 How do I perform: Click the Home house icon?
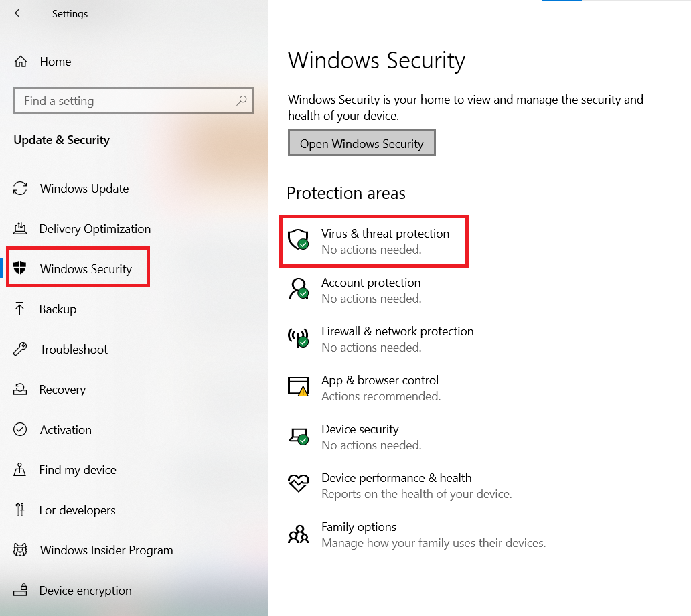(21, 61)
